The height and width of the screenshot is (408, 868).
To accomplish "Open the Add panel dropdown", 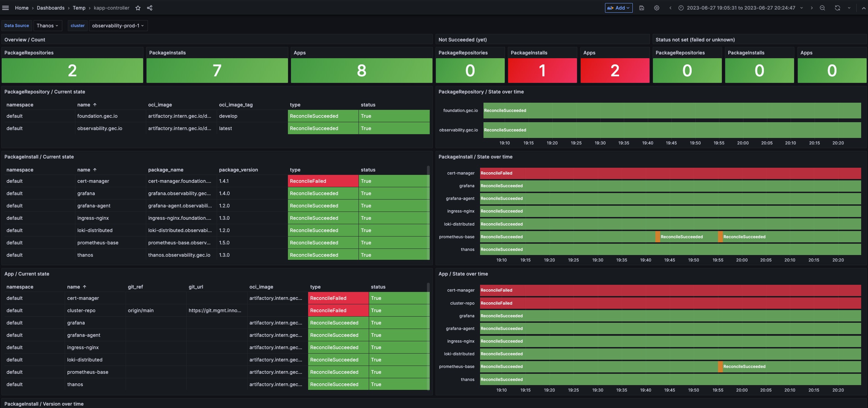I will (x=619, y=8).
